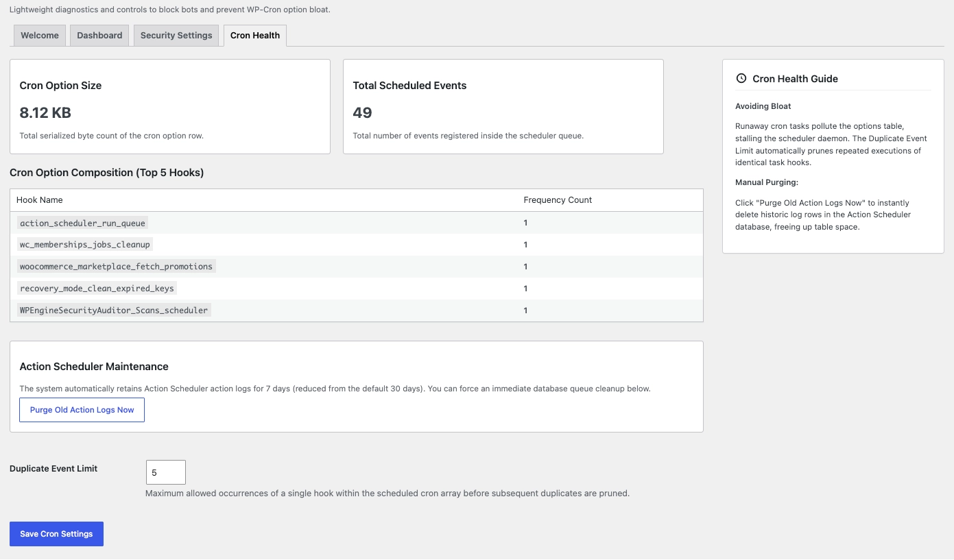Click the clock icon beside Cron Health Guide
Screen dimensions: 954x560
[x=741, y=79]
